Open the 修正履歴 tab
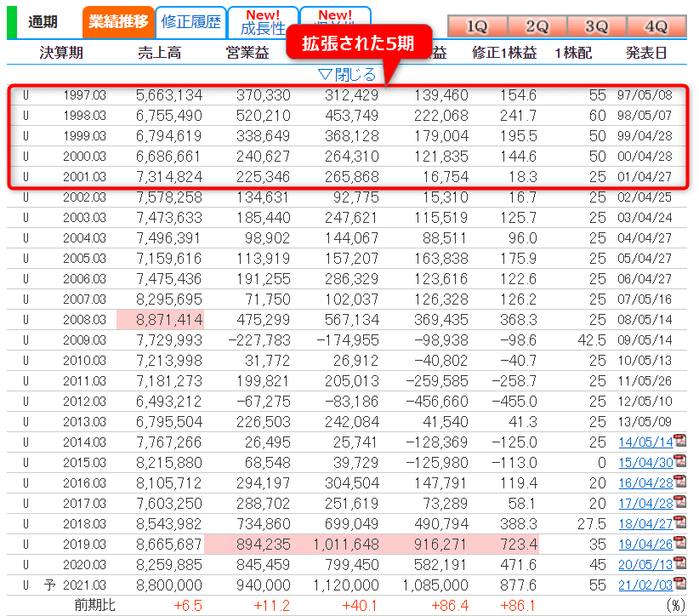This screenshot has height=616, width=699. pos(190,22)
